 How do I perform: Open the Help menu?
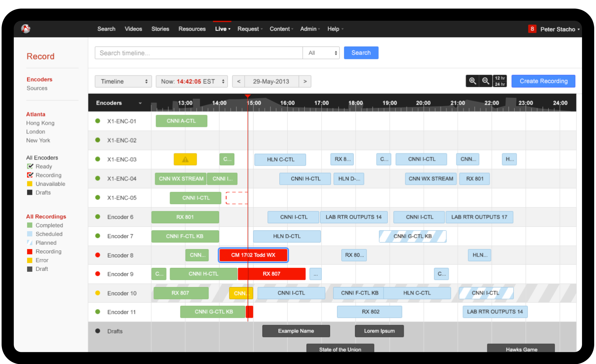click(x=335, y=29)
